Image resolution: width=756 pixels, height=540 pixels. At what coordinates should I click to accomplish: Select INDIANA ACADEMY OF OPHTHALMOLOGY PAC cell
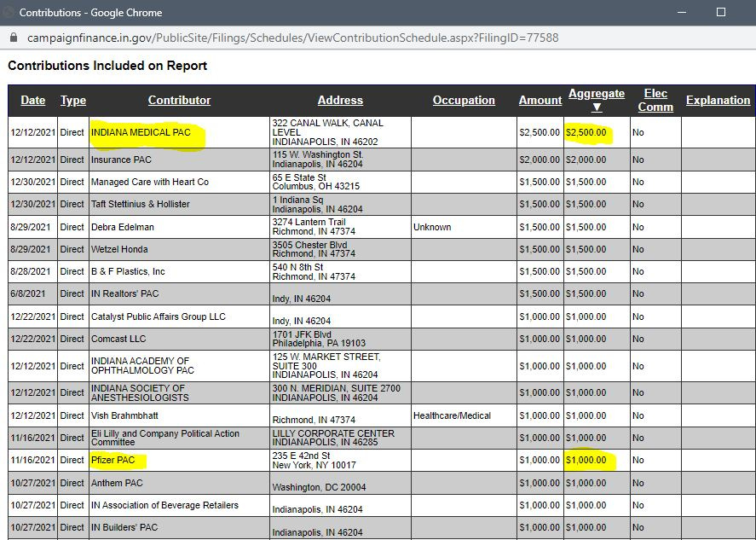click(179, 366)
